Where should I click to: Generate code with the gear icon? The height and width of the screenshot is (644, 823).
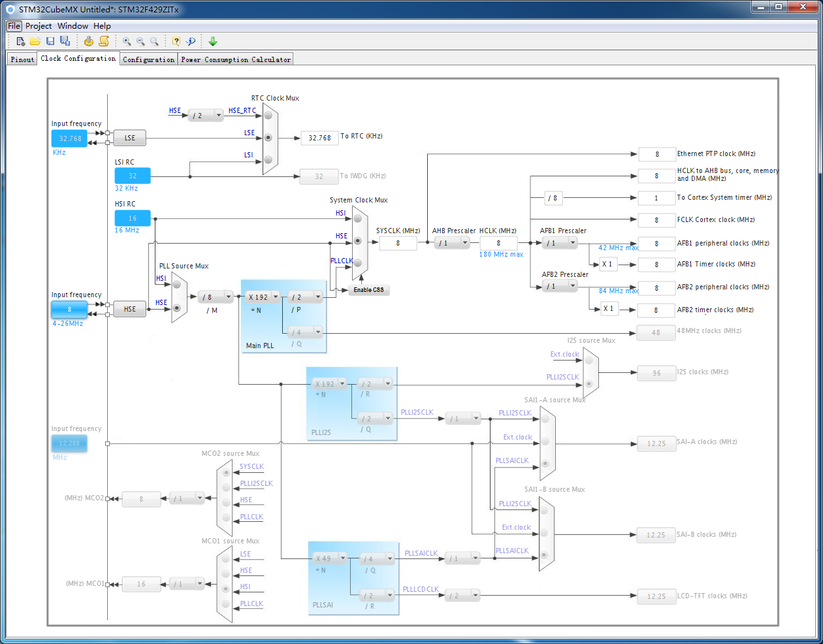[x=89, y=41]
